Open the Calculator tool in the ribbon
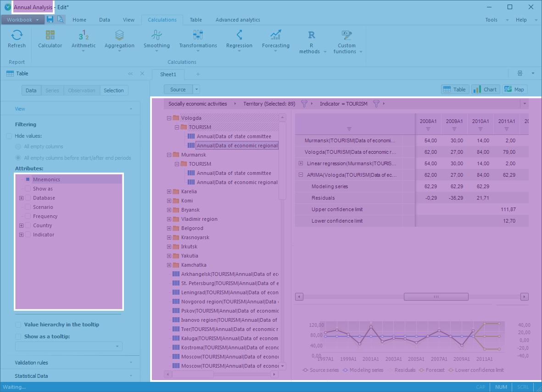Image resolution: width=542 pixels, height=392 pixels. click(50, 39)
